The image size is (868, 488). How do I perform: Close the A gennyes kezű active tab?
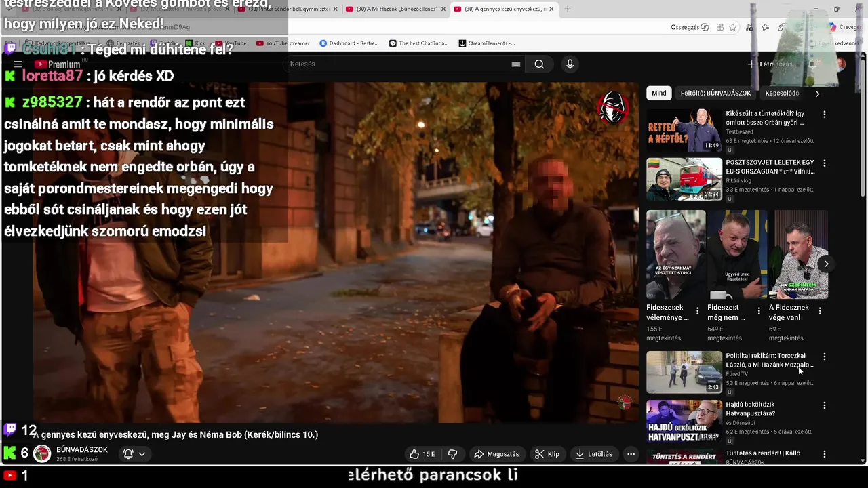click(551, 9)
